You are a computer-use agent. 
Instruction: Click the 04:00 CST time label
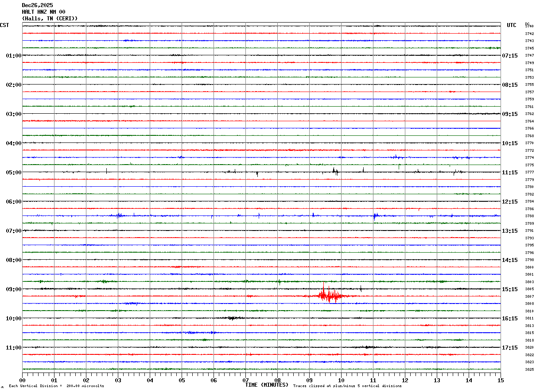click(14, 143)
